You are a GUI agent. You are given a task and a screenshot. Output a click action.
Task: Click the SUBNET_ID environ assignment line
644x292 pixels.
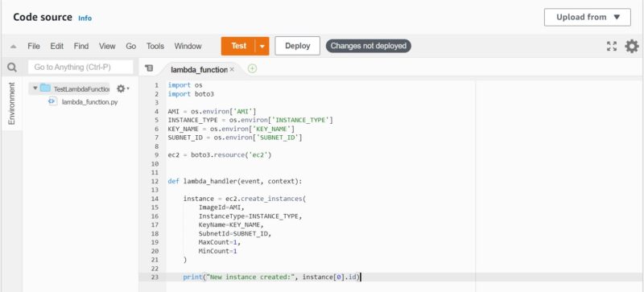235,138
